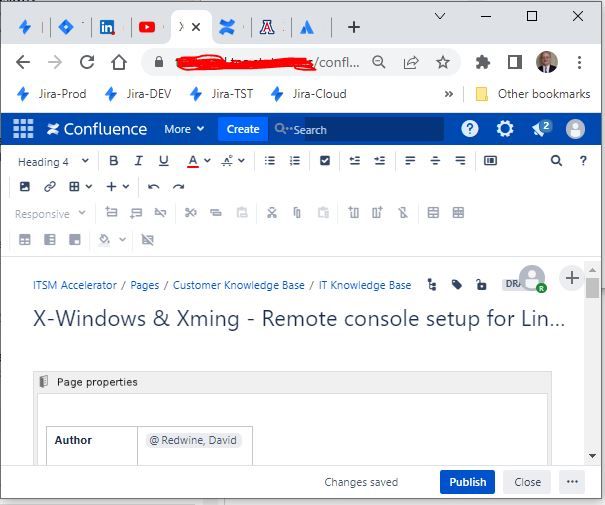
Task: Close the editor with Close button
Action: [527, 482]
